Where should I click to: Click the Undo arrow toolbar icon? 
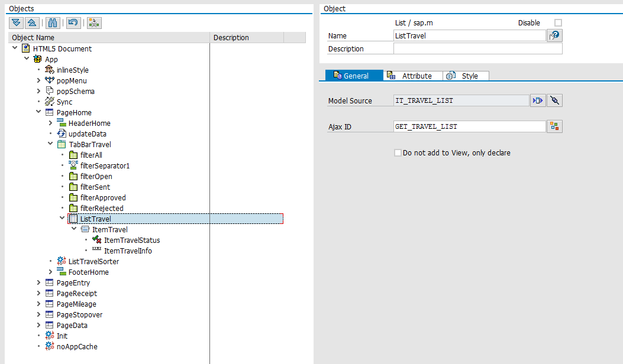click(73, 22)
